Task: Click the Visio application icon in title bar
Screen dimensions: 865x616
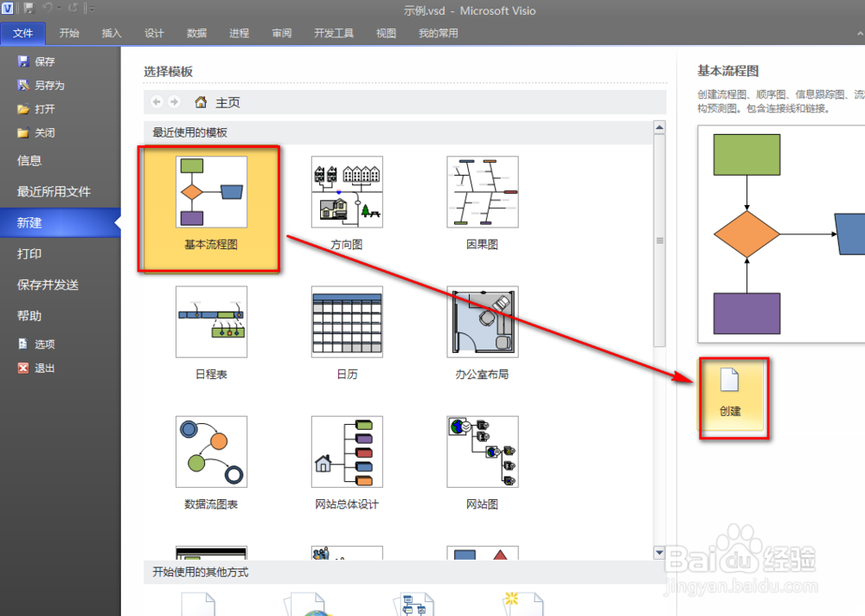Action: [x=7, y=9]
